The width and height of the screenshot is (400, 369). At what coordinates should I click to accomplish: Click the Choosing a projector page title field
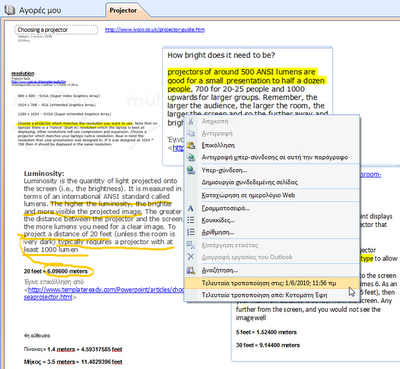click(x=56, y=30)
